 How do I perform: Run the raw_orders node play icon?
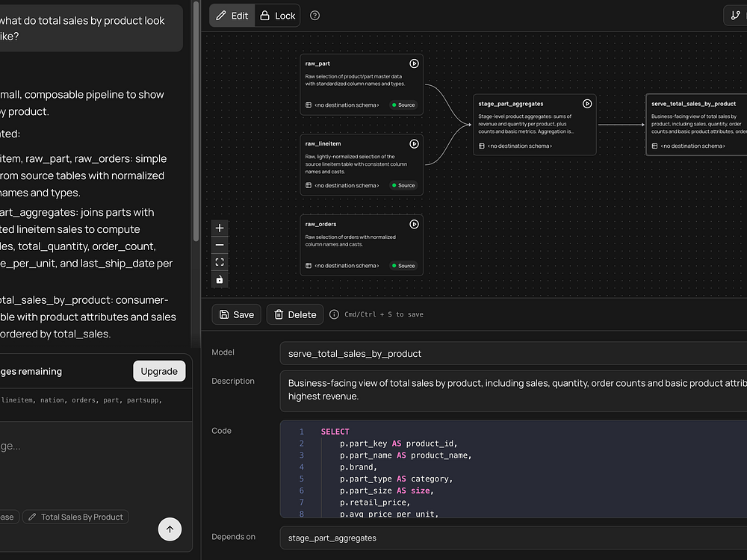(414, 224)
